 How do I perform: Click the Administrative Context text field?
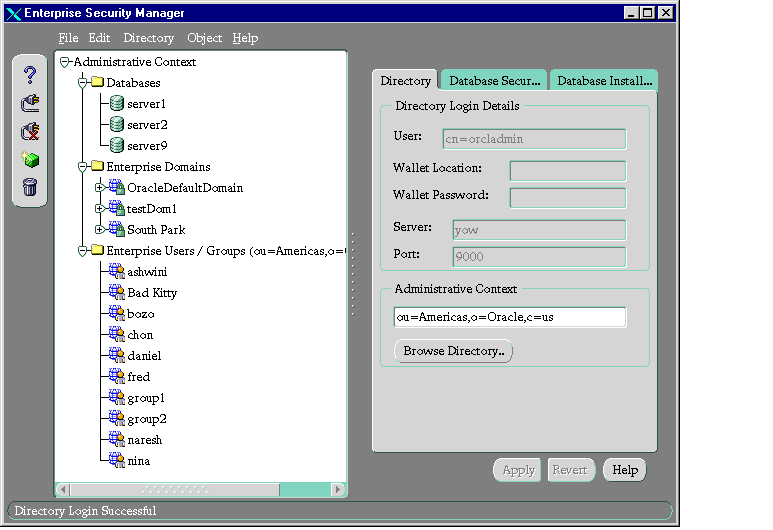click(x=510, y=317)
